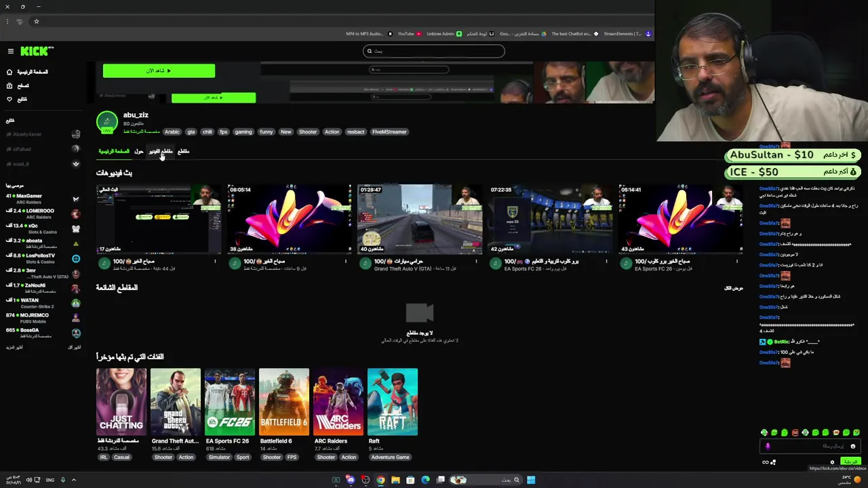868x488 pixels.
Task: Switch to the Clips tab
Action: (183, 151)
